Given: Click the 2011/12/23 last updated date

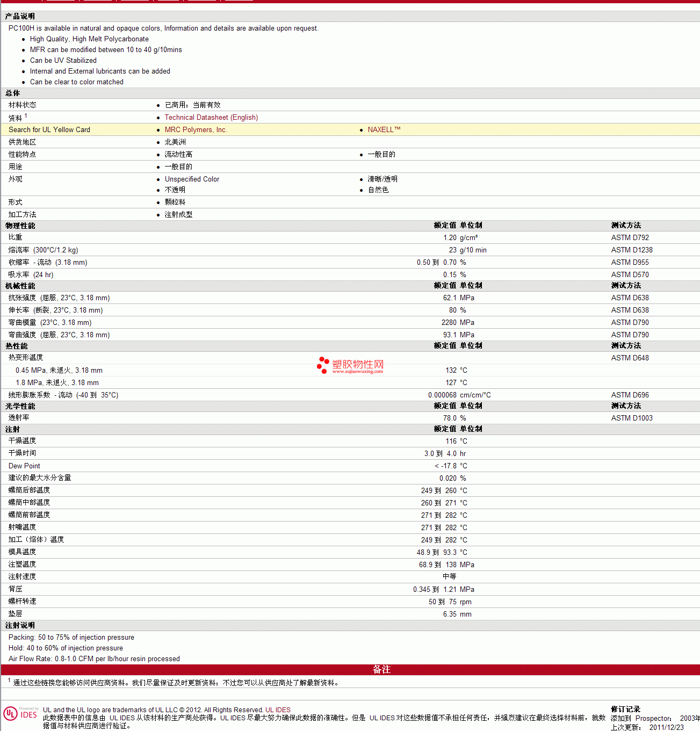Looking at the screenshot, I should coord(667,727).
